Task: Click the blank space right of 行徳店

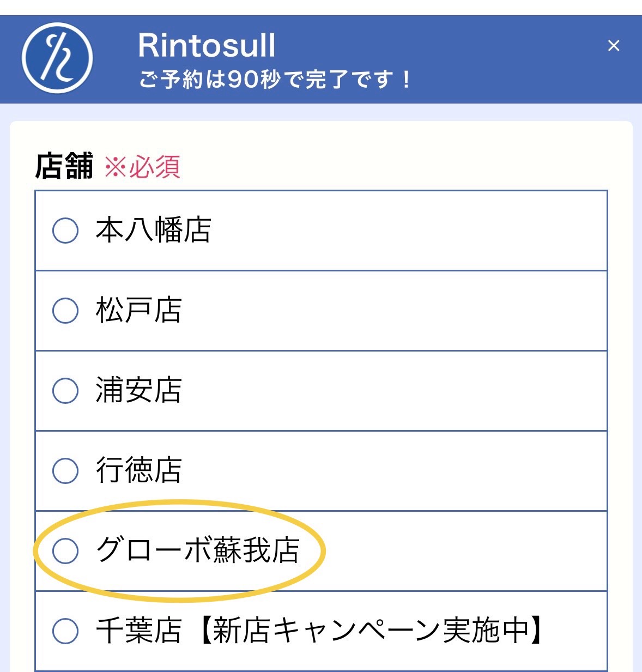Action: (x=392, y=470)
